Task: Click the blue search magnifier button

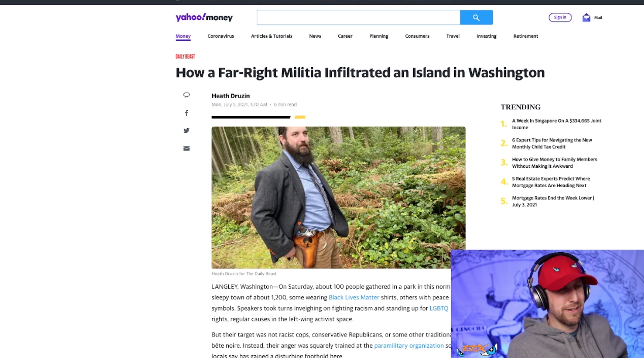Action: (x=476, y=18)
